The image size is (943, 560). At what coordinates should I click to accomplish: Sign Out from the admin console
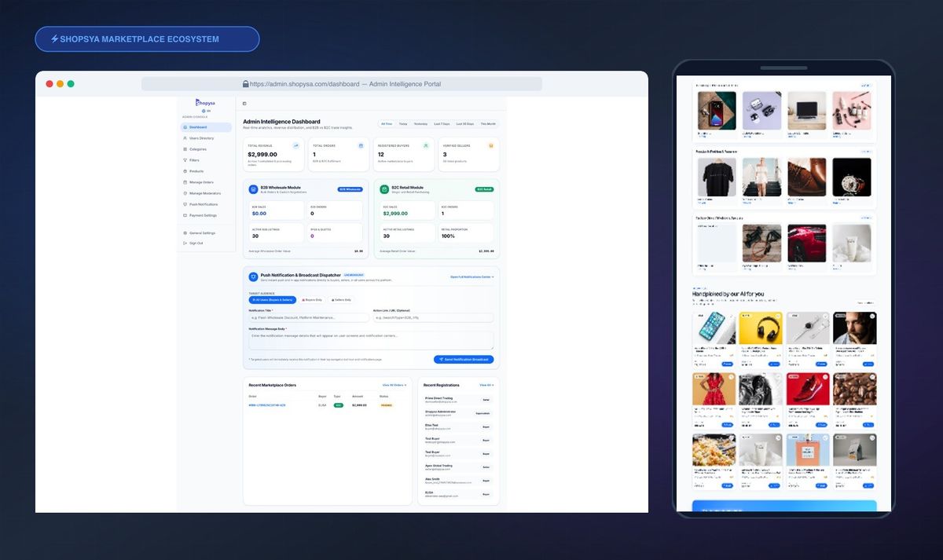point(206,243)
